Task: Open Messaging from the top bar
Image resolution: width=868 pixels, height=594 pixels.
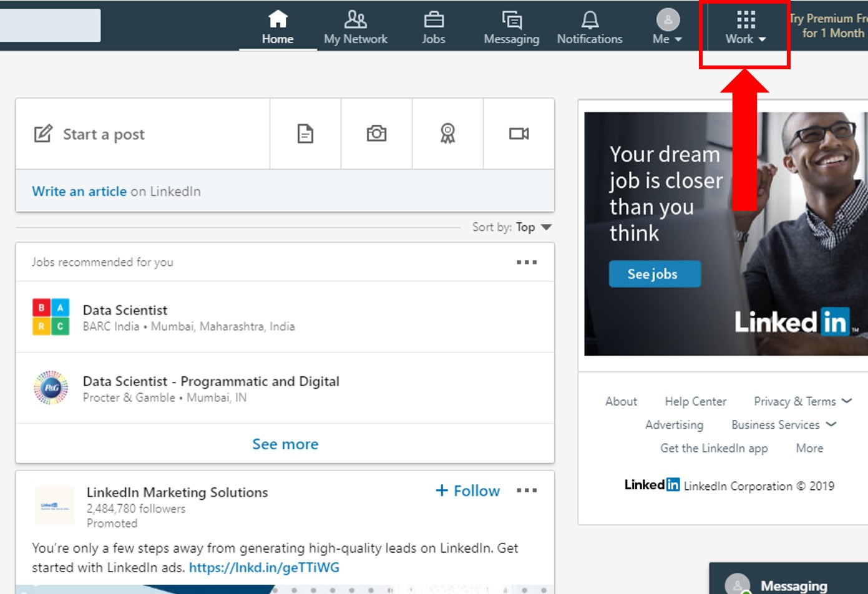Action: 512,27
